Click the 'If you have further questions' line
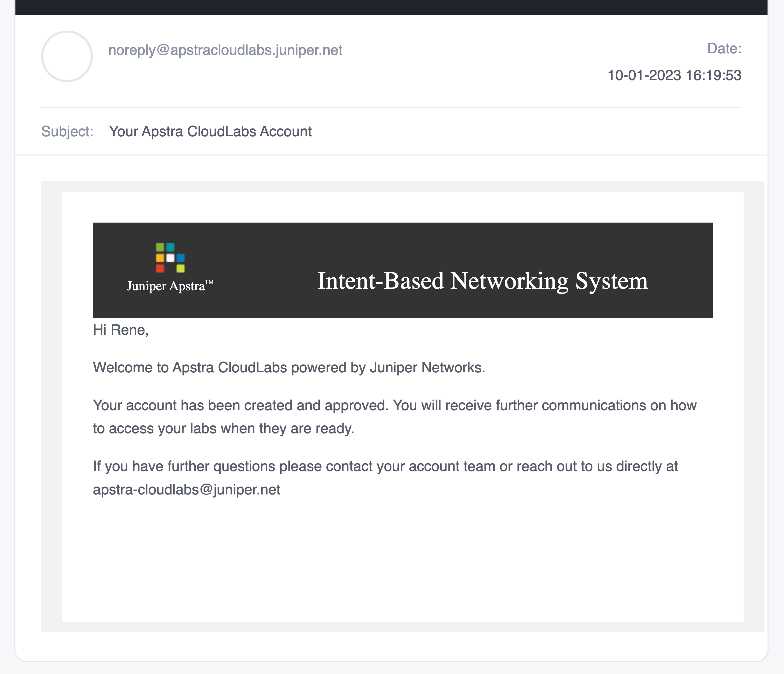Image resolution: width=784 pixels, height=674 pixels. [386, 466]
